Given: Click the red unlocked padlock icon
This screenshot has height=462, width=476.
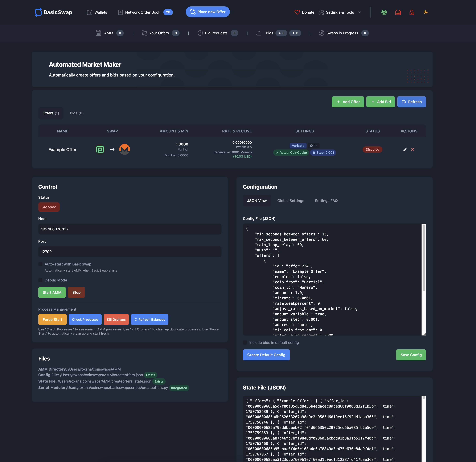Looking at the screenshot, I should pos(412,12).
